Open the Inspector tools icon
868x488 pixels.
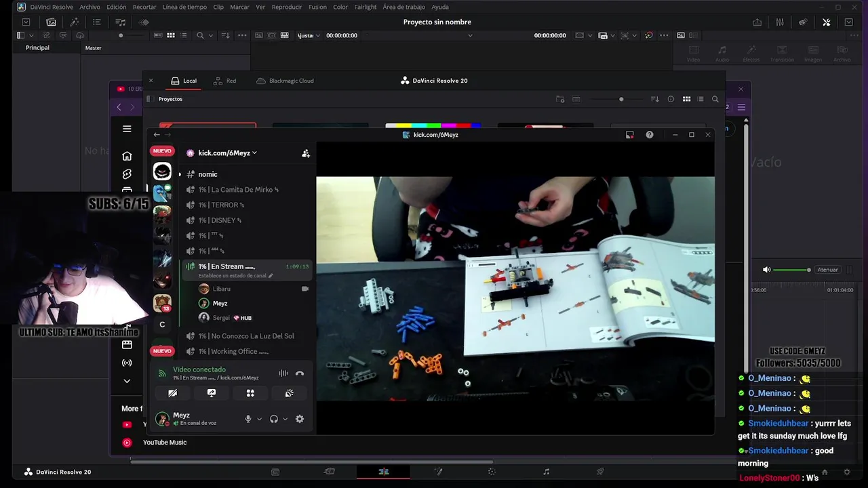click(x=826, y=22)
